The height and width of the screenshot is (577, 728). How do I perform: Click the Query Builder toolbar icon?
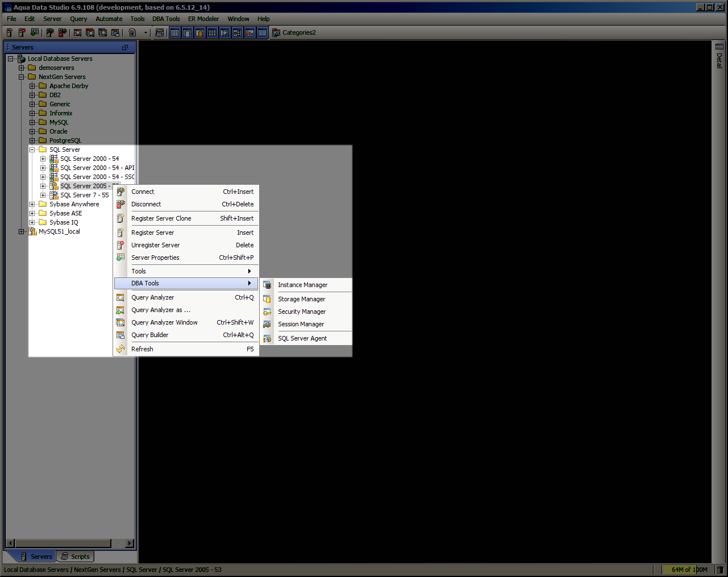[x=115, y=32]
